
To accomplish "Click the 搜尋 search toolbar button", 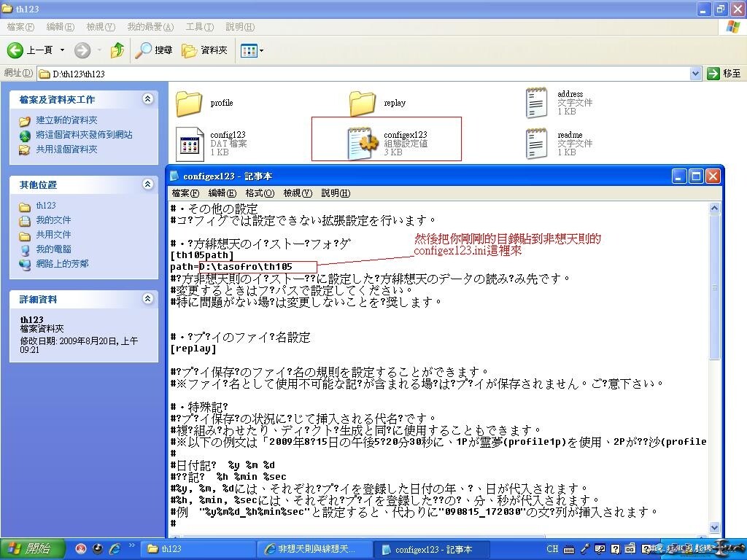I will pos(154,50).
